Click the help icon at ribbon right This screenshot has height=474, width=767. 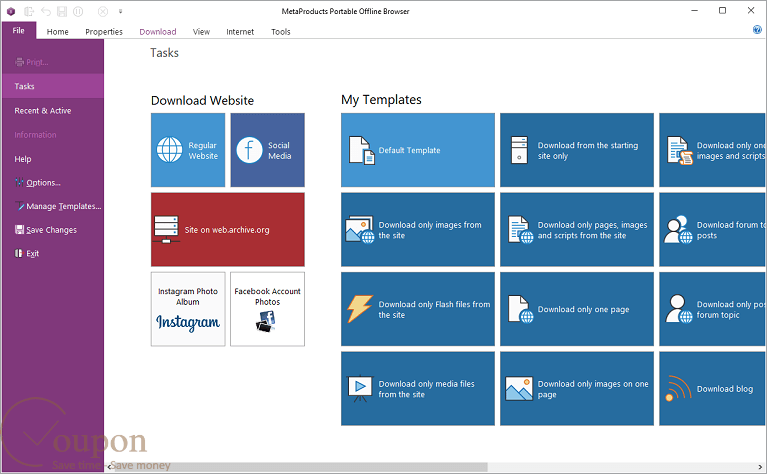[x=757, y=30]
